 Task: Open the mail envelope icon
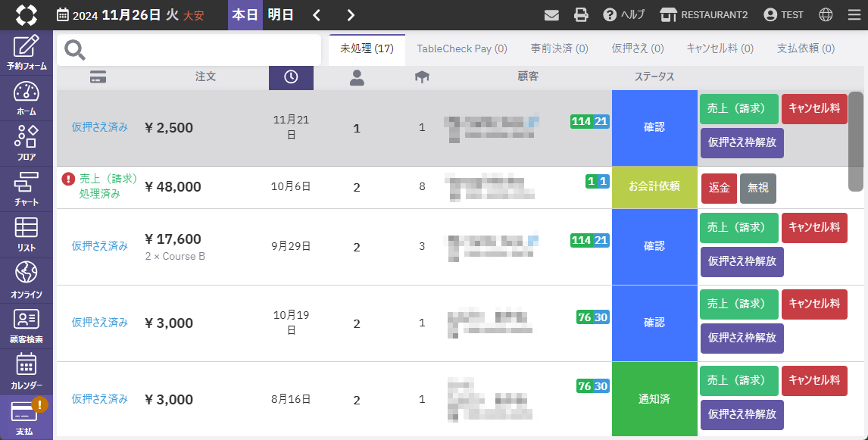click(x=551, y=15)
